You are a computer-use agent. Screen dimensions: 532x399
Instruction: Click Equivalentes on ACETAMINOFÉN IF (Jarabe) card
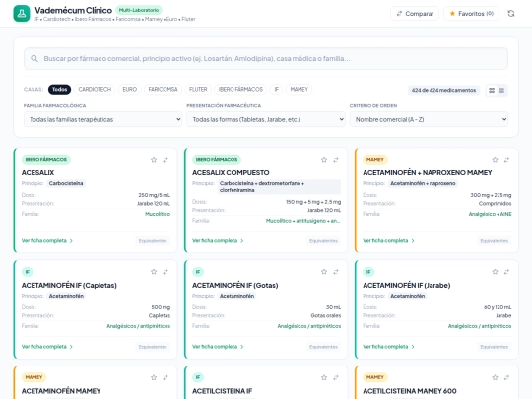pos(494,347)
